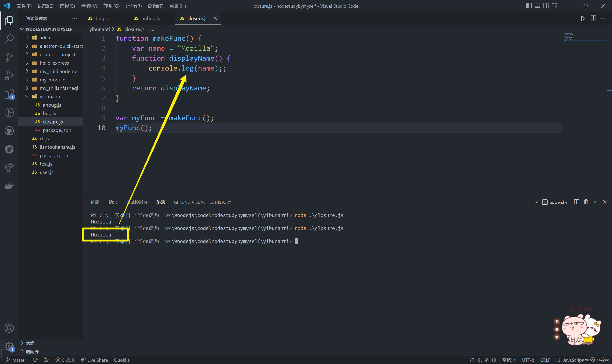This screenshot has width=612, height=364.
Task: Open the Extensions view
Action: click(x=9, y=94)
